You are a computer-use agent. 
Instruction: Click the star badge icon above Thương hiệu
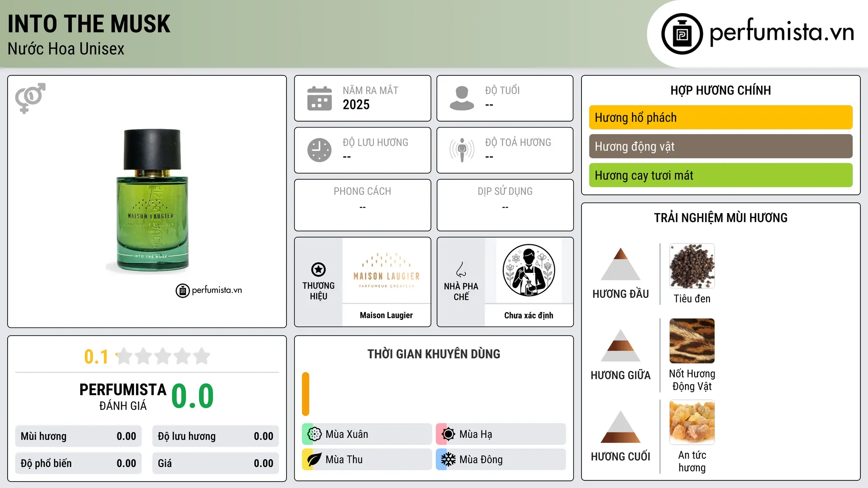click(x=318, y=269)
